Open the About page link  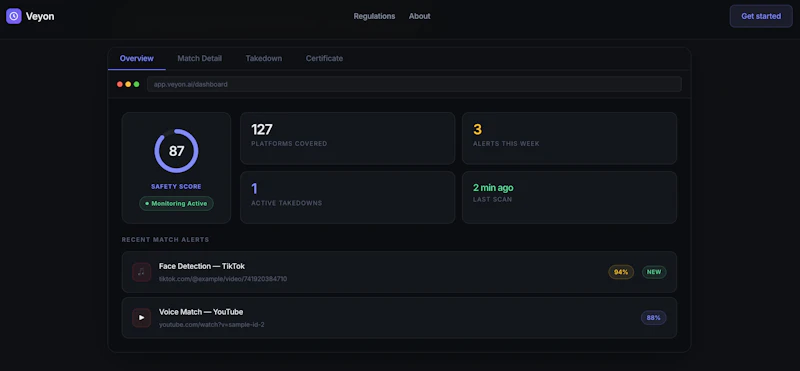coord(419,16)
